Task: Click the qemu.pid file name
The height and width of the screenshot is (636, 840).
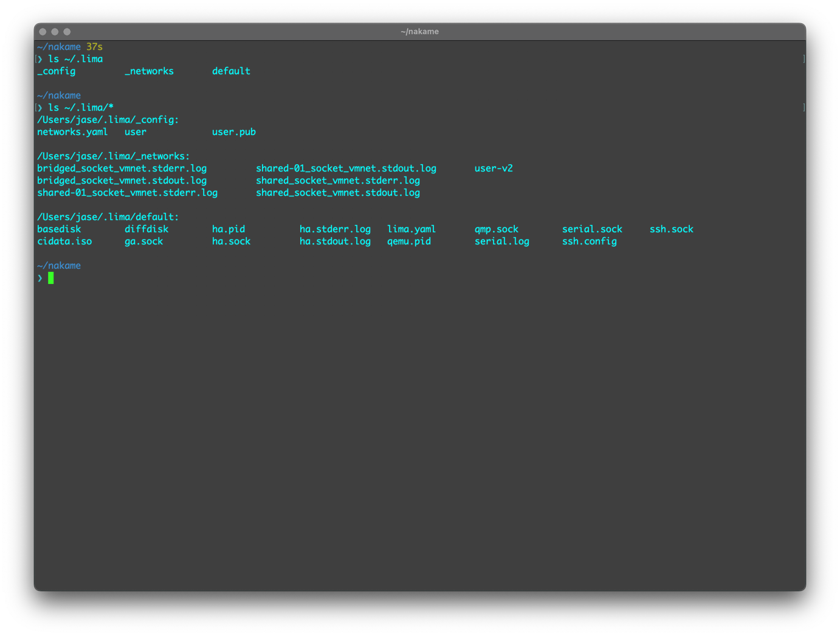Action: 409,241
